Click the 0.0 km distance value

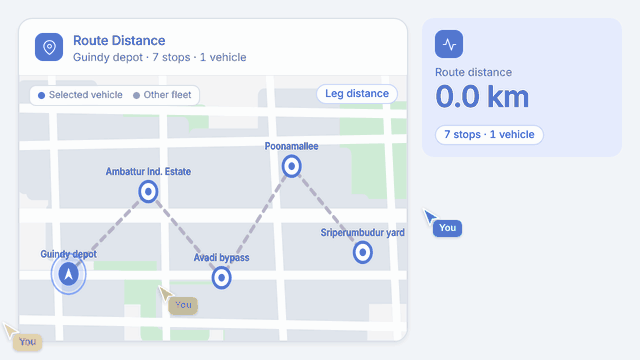482,97
